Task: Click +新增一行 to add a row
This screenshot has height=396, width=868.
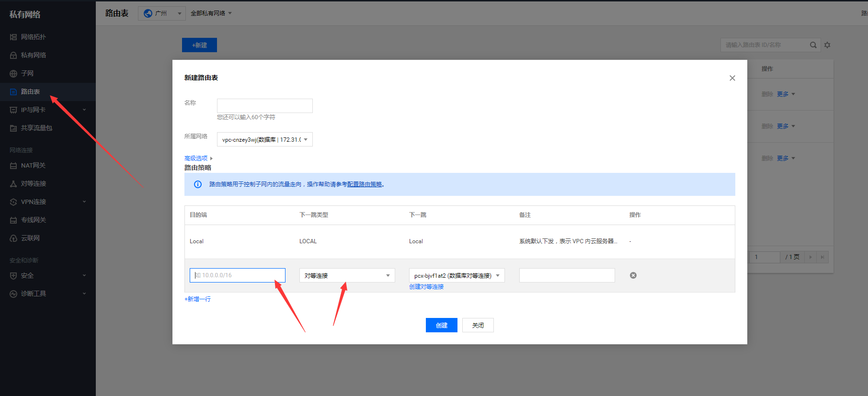Action: [197, 299]
